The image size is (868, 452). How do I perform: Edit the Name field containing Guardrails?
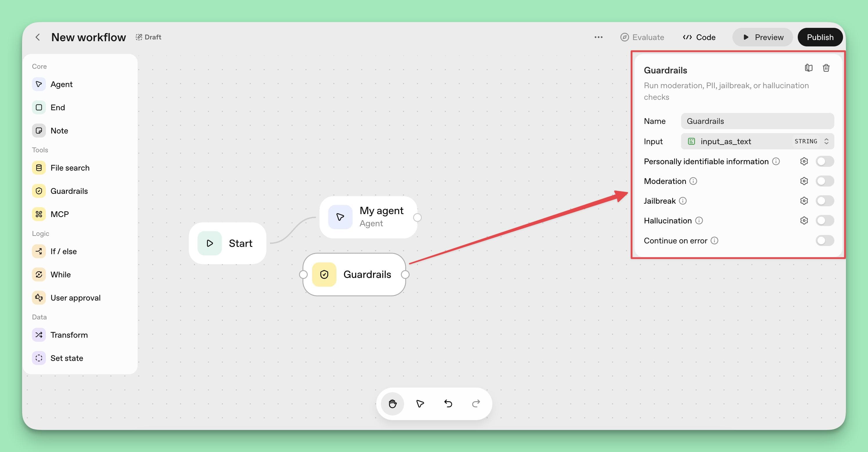(757, 121)
